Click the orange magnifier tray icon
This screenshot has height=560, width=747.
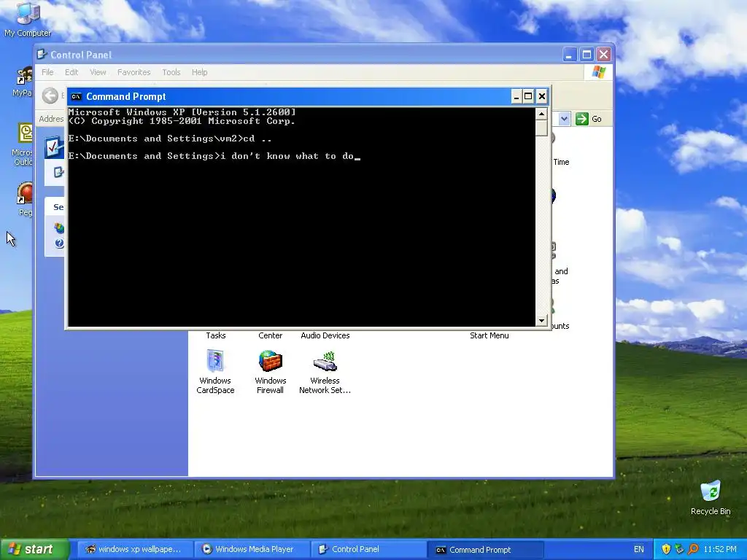[693, 550]
